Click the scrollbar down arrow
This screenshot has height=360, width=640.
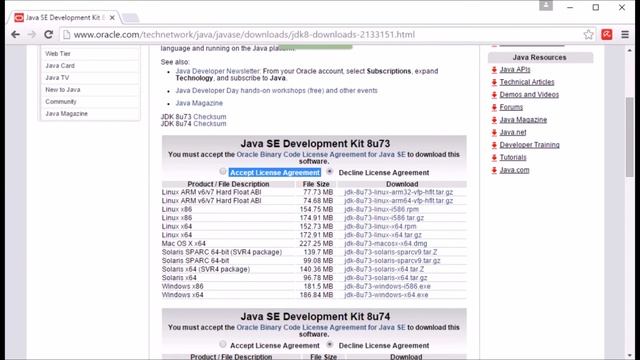629,356
